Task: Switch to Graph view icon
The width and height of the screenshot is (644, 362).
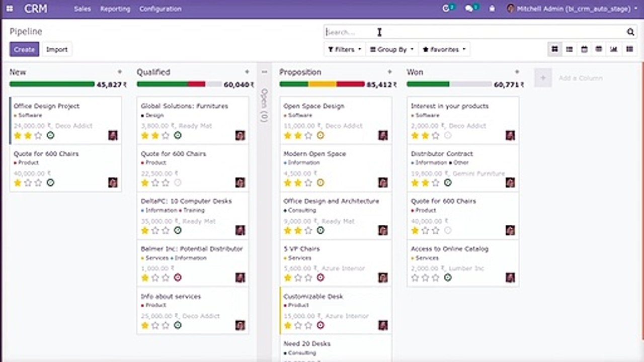Action: click(614, 49)
